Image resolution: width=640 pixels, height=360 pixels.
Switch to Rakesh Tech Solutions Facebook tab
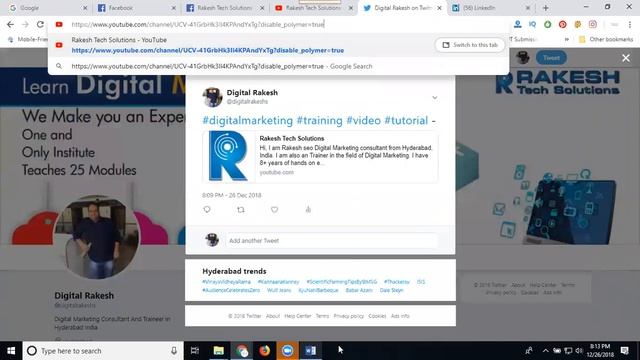(224, 8)
